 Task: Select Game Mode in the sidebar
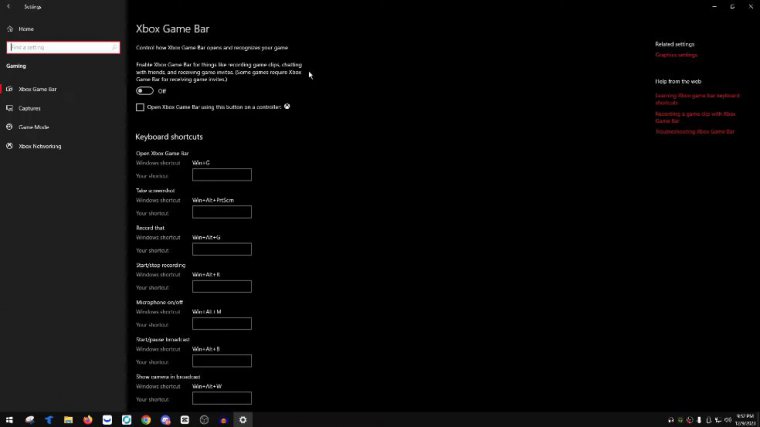coord(33,127)
